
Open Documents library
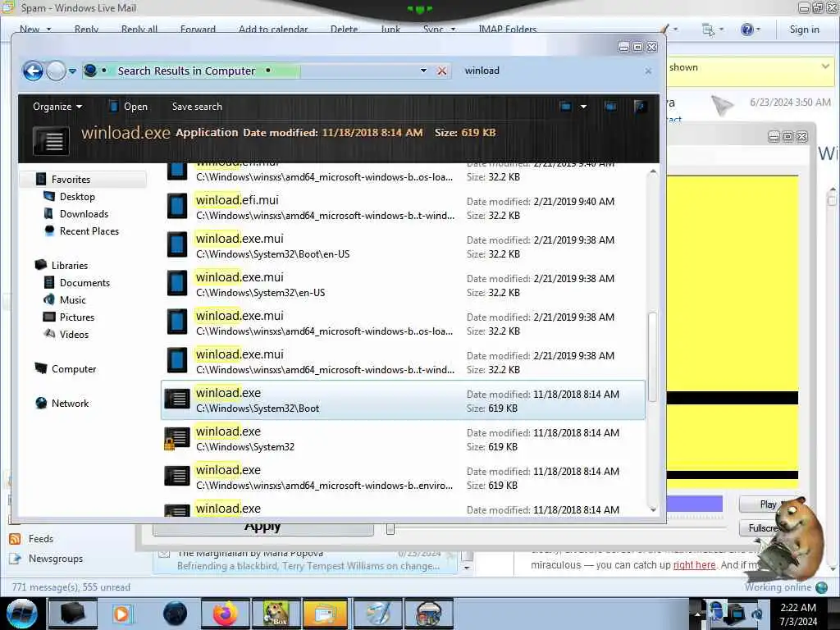point(84,282)
